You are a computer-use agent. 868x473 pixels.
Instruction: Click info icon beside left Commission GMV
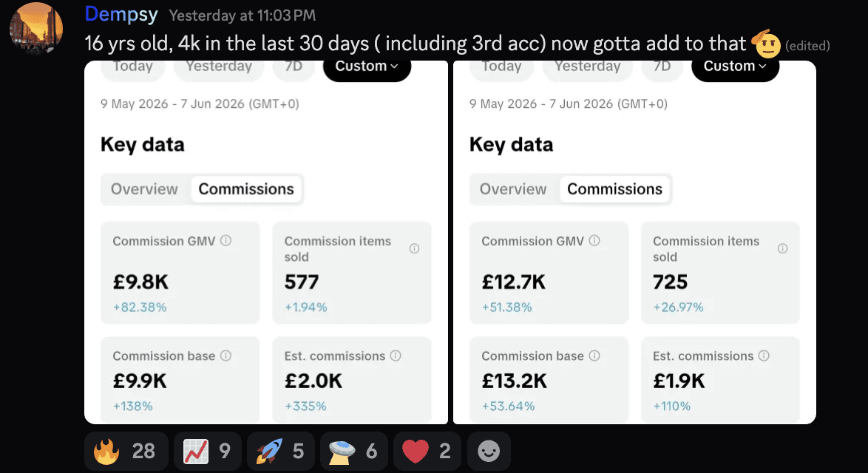point(226,241)
